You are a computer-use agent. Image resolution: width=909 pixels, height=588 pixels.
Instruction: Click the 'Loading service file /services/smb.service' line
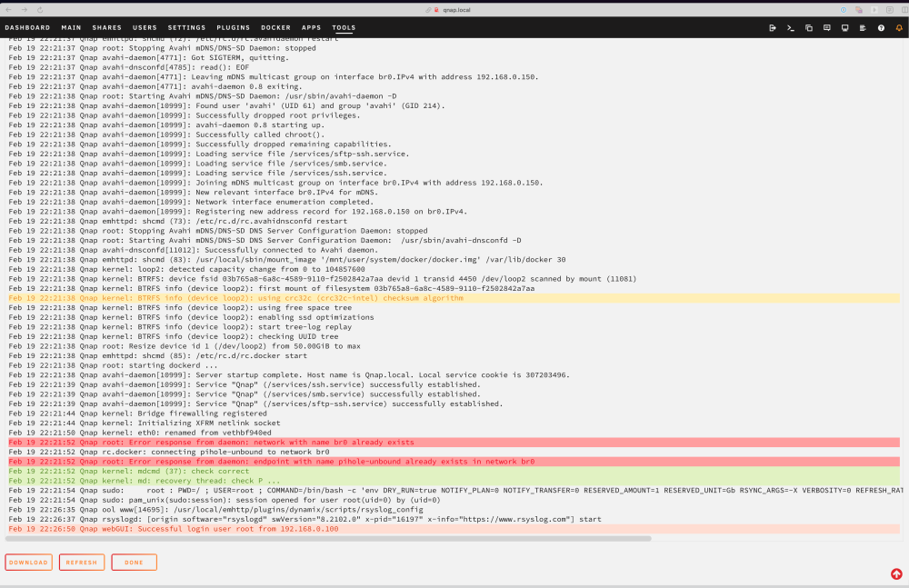[x=197, y=164]
